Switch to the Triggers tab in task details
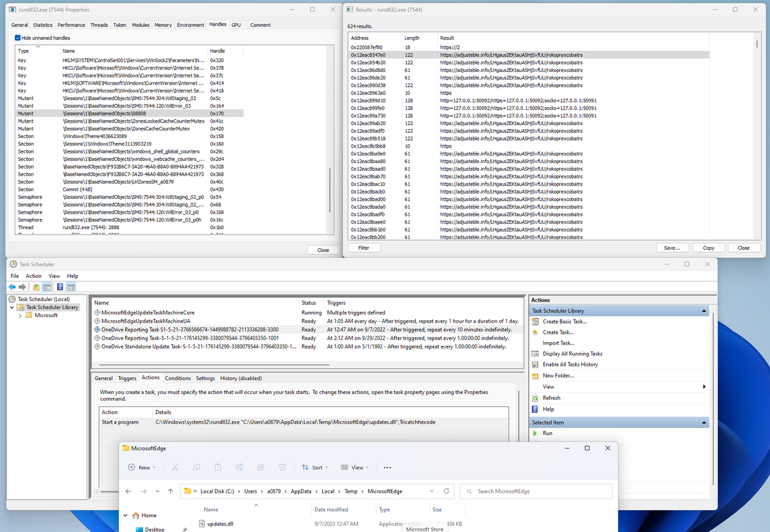 pos(127,378)
